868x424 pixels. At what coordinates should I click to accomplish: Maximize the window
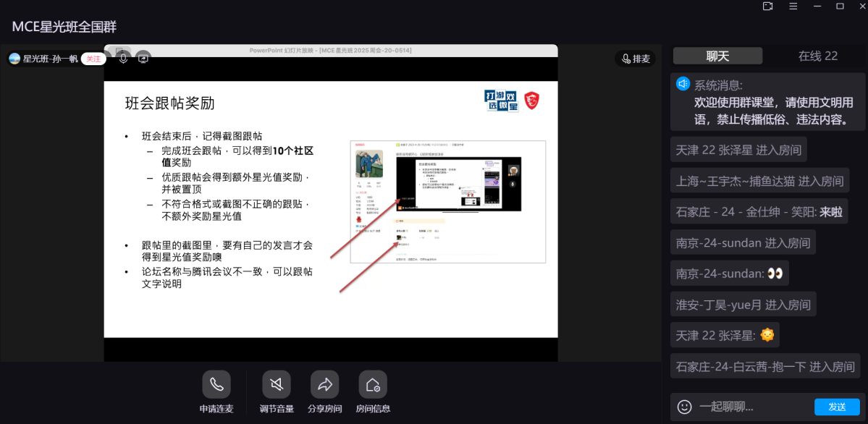(840, 6)
